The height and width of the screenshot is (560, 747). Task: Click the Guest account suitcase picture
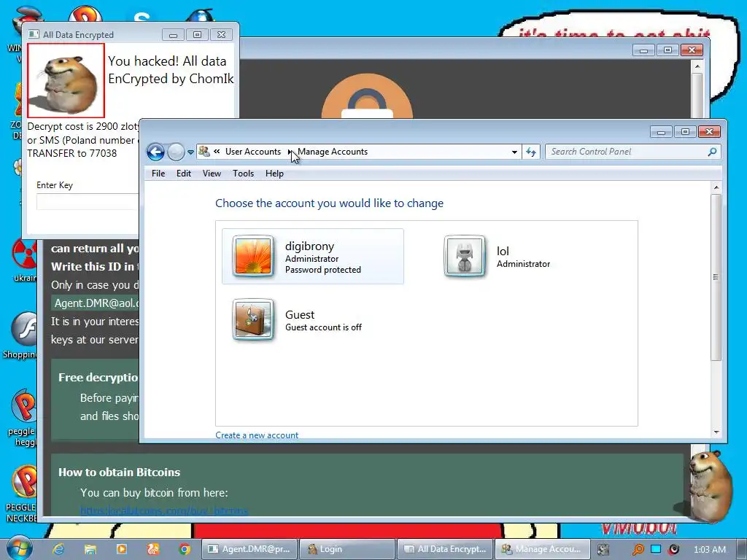253,319
